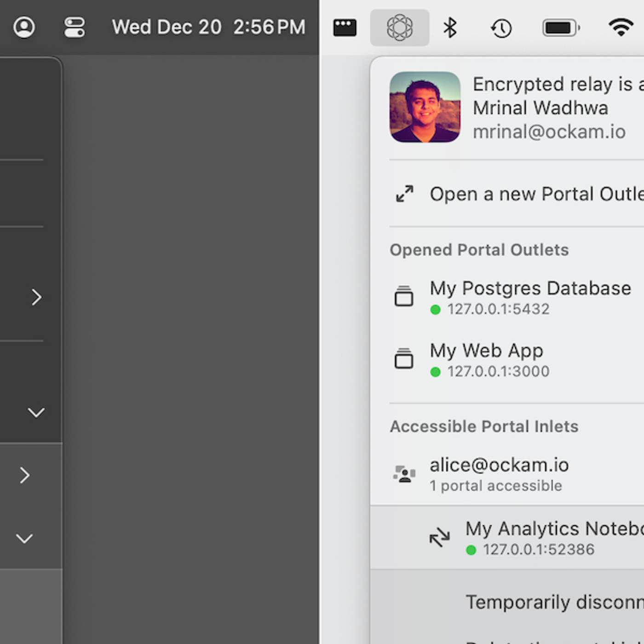Screen dimensions: 644x644
Task: Open the Wi-Fi menu icon
Action: (x=621, y=27)
